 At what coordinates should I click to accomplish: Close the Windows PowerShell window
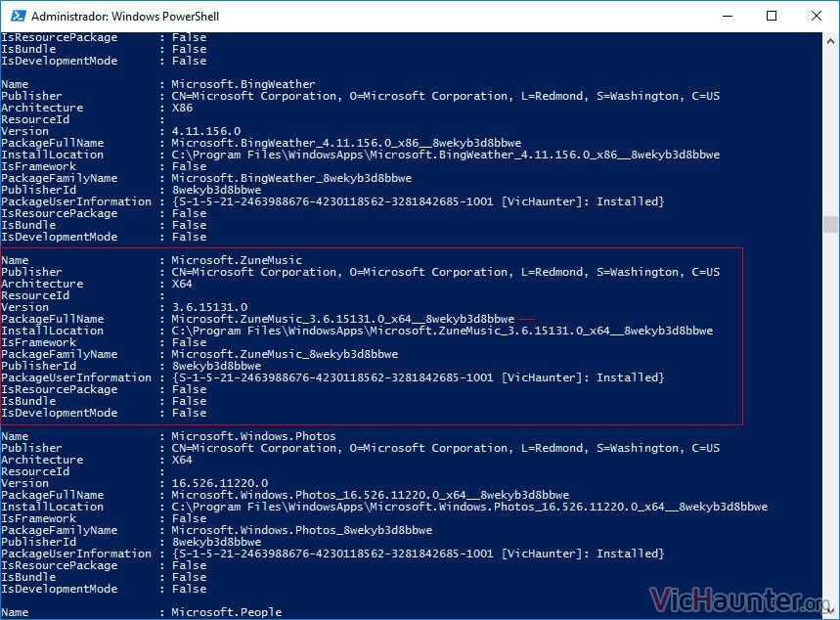tap(817, 16)
